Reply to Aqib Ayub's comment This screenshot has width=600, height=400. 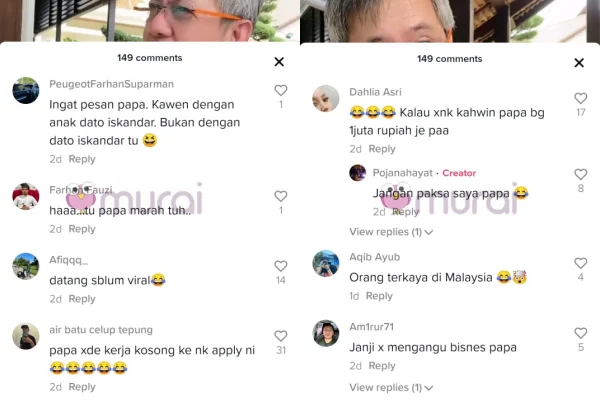pos(379,296)
